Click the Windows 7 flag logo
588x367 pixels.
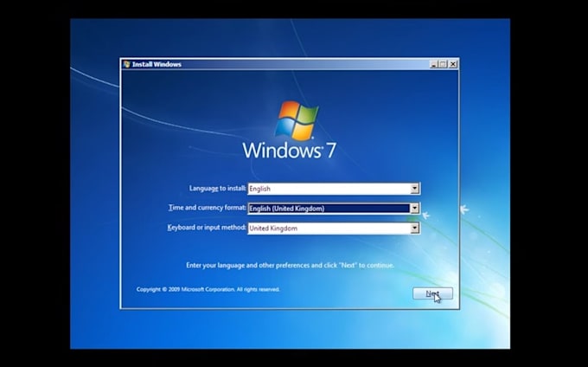[x=297, y=120]
